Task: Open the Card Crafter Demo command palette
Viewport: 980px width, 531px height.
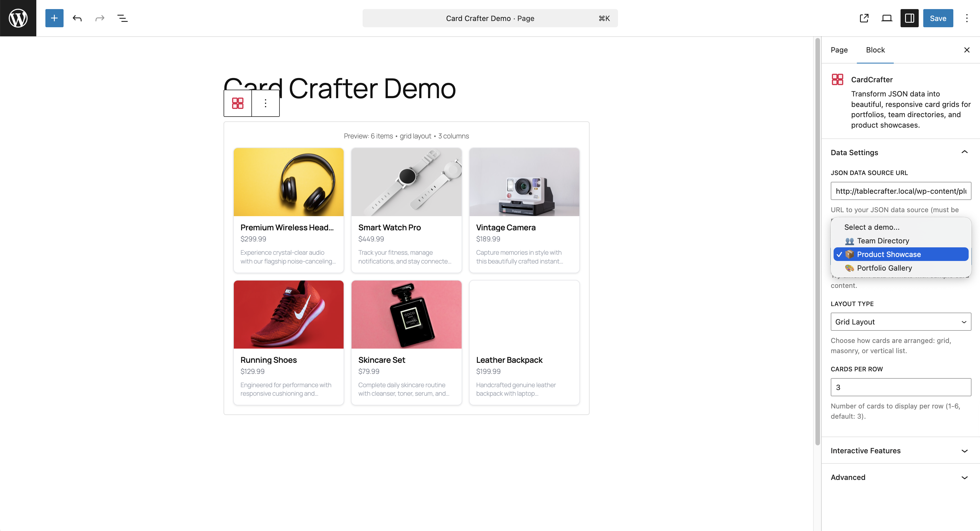Action: tap(490, 18)
